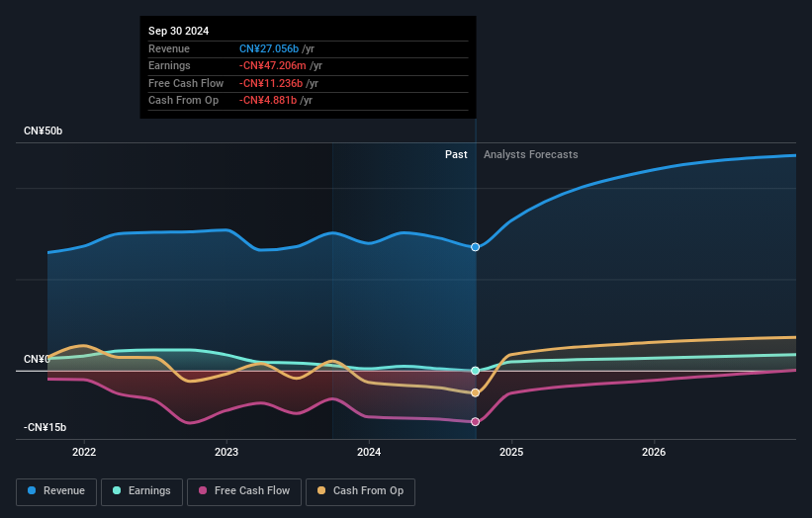The width and height of the screenshot is (812, 518).
Task: Click the 2026 x-axis label
Action: (x=654, y=453)
